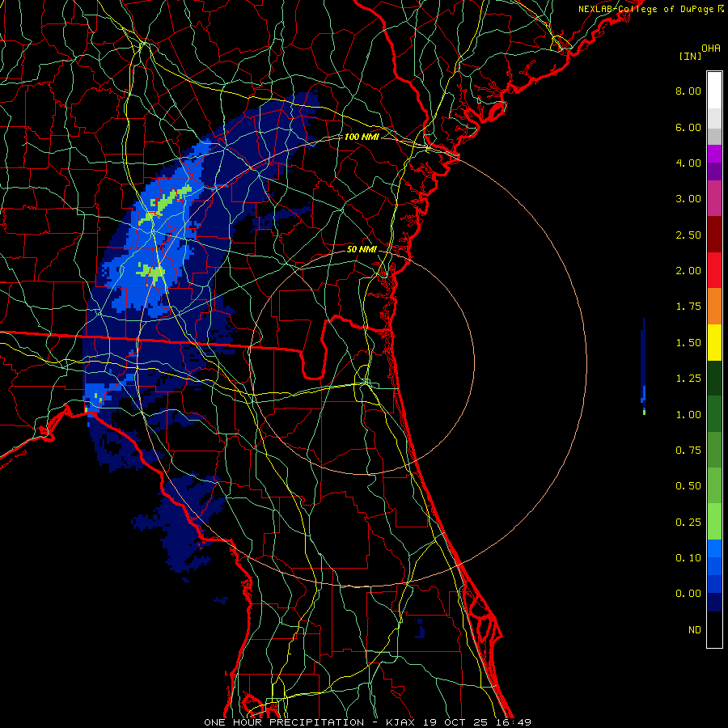Click the 0.75 legend value
The height and width of the screenshot is (728, 728).
point(688,451)
